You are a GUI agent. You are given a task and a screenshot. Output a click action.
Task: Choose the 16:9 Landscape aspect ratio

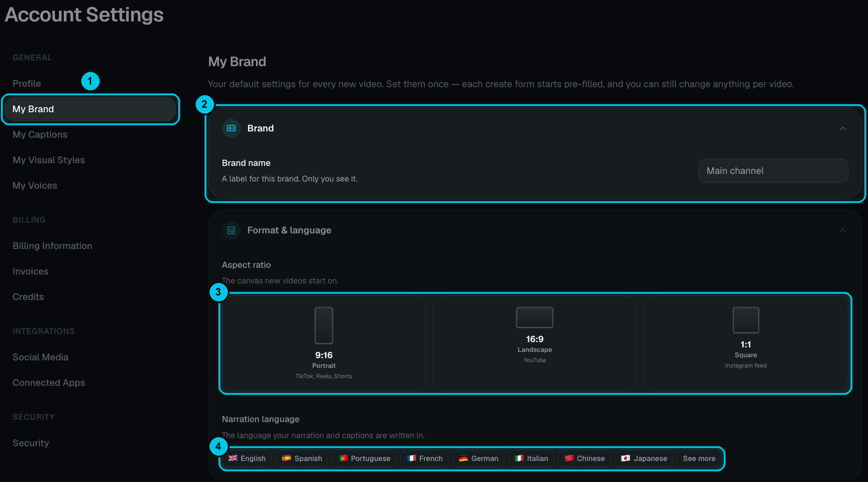click(535, 343)
